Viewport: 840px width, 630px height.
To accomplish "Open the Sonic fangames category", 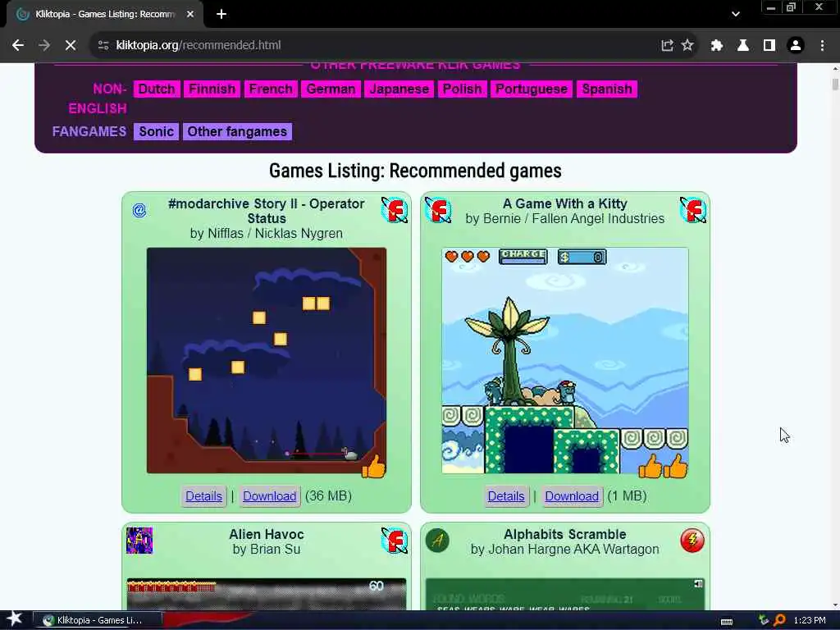I will 157,132.
